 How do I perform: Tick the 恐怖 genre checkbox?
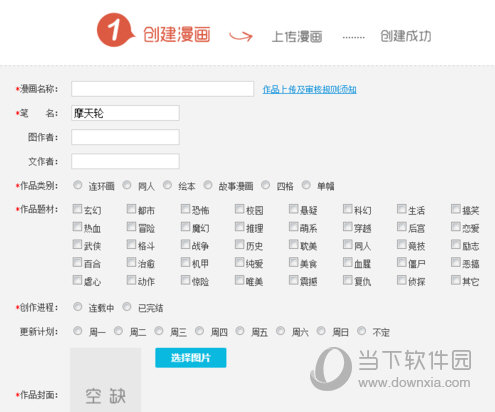point(185,209)
